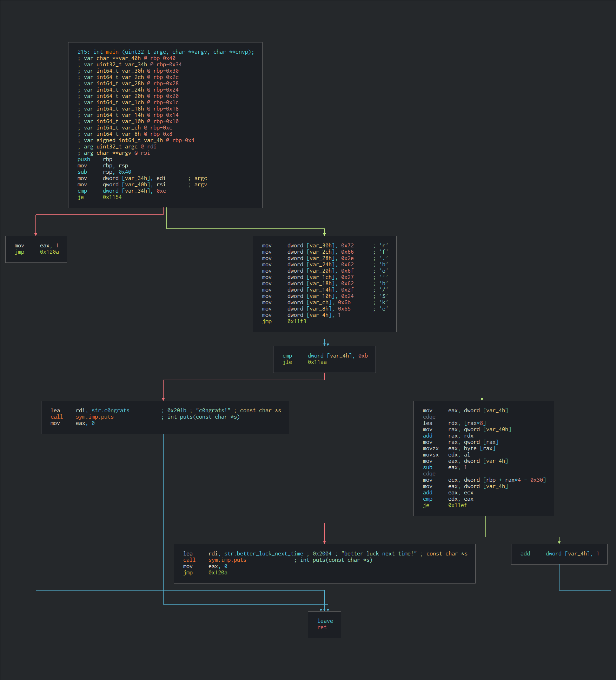Follow the 'je 0x1154' jump

pos(100,197)
